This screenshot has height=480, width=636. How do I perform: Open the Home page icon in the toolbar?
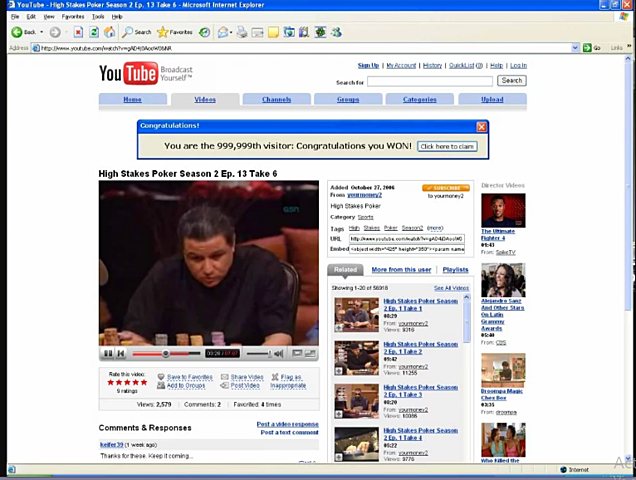pyautogui.click(x=109, y=32)
